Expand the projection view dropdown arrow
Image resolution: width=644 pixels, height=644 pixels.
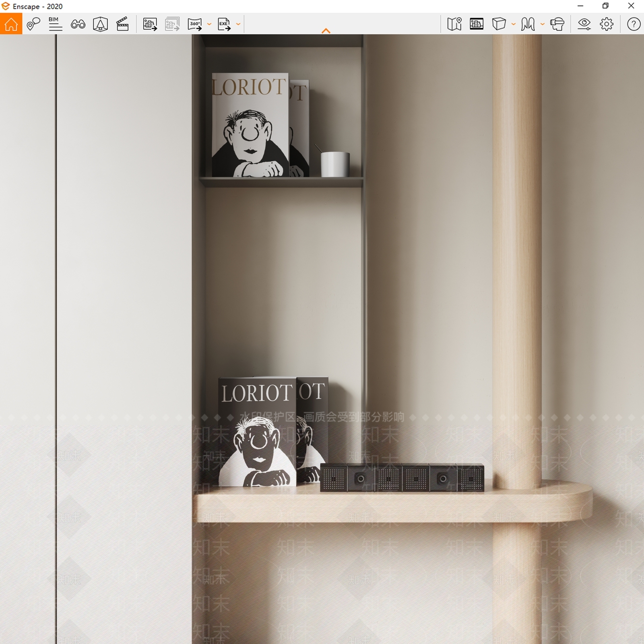513,24
